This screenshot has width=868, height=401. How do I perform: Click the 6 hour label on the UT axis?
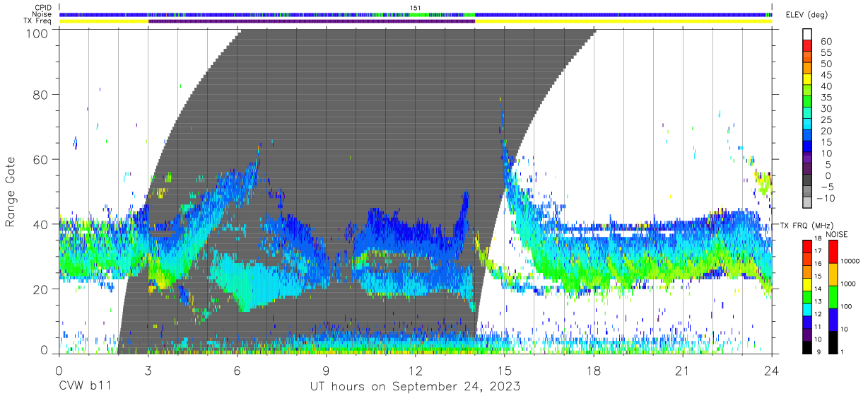pyautogui.click(x=237, y=371)
